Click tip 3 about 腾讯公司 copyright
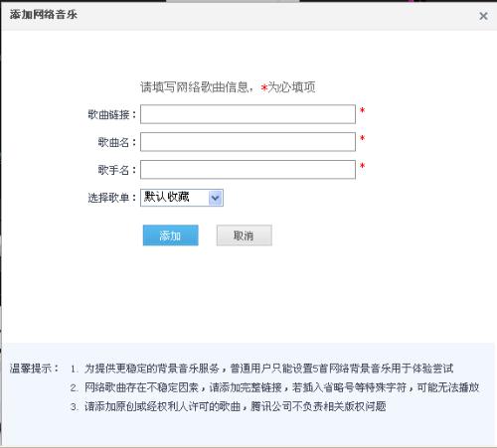 tap(229, 406)
